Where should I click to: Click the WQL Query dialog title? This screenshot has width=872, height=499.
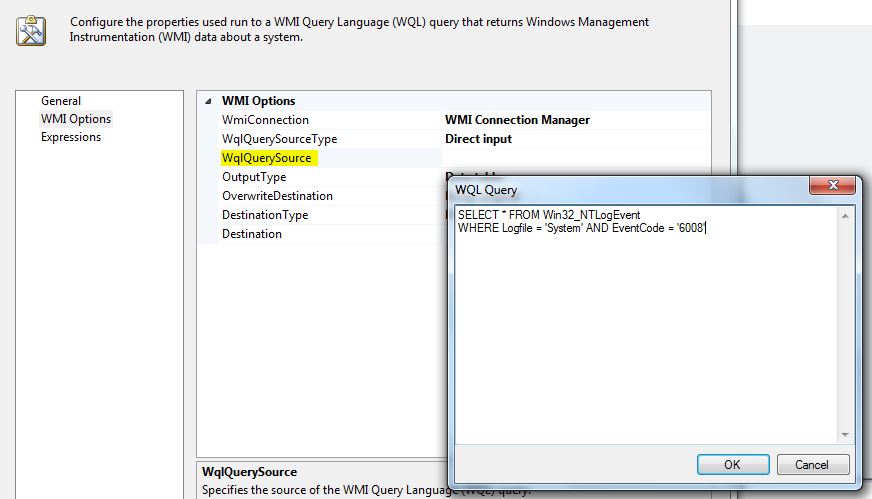point(486,190)
